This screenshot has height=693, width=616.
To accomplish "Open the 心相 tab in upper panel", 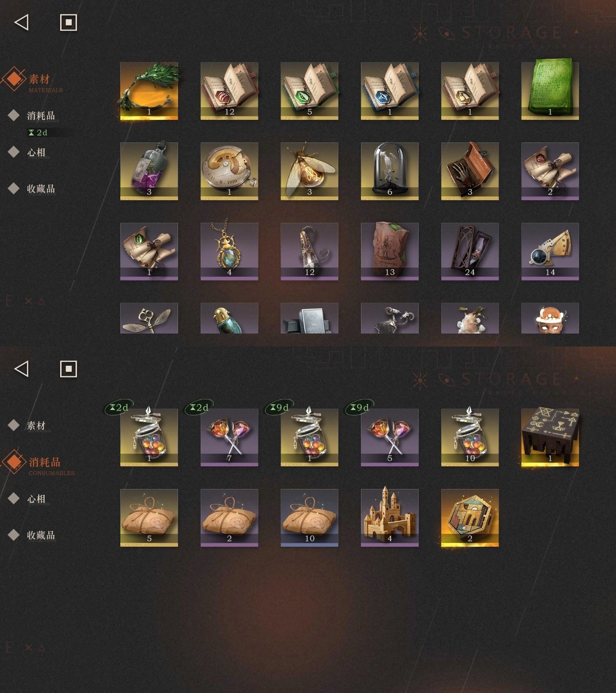I will (36, 153).
